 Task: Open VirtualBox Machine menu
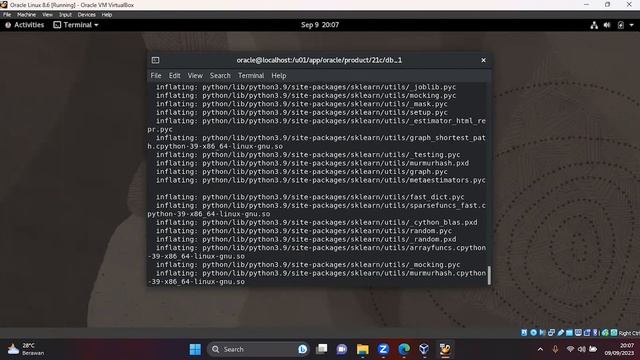click(x=27, y=15)
